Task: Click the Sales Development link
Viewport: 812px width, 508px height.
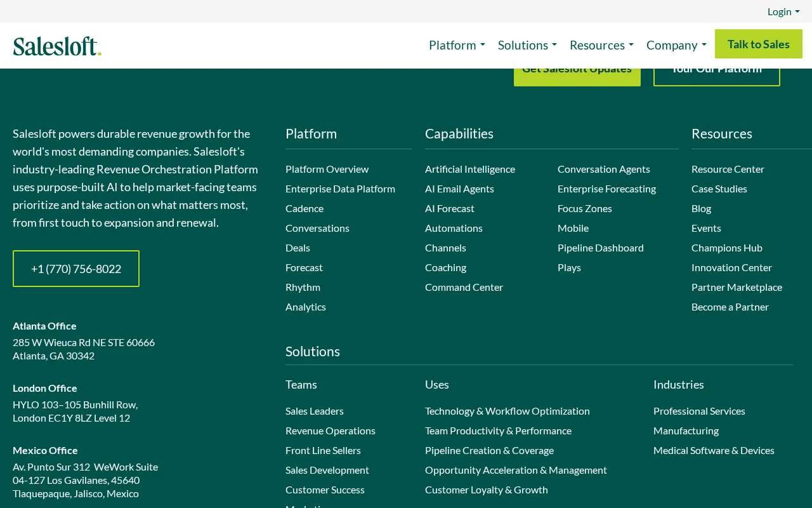Action: pyautogui.click(x=327, y=470)
